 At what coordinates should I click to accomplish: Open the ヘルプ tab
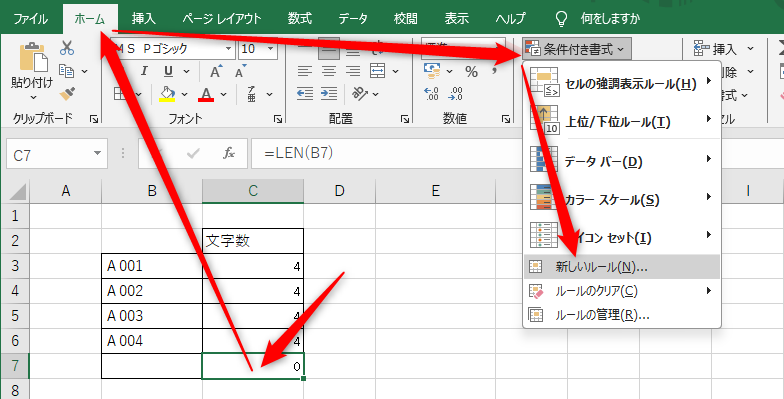510,19
